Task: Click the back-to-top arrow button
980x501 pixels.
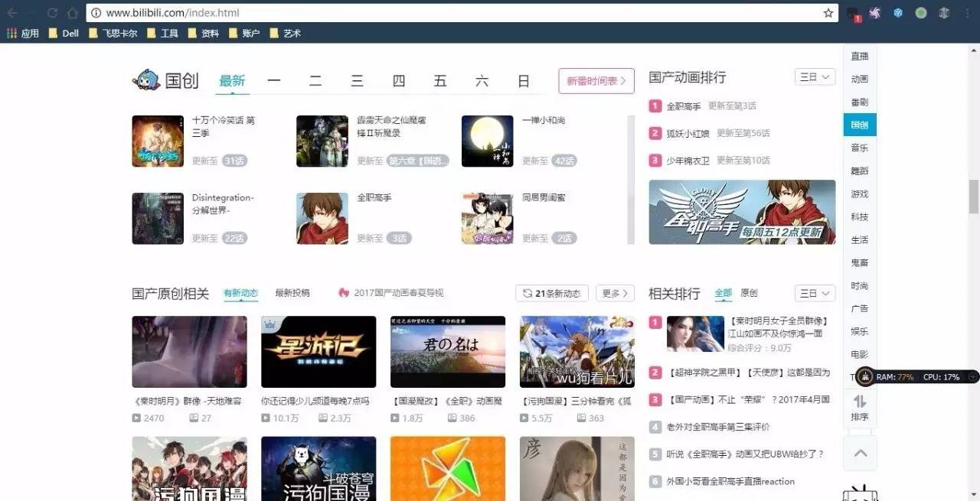Action: click(x=860, y=454)
